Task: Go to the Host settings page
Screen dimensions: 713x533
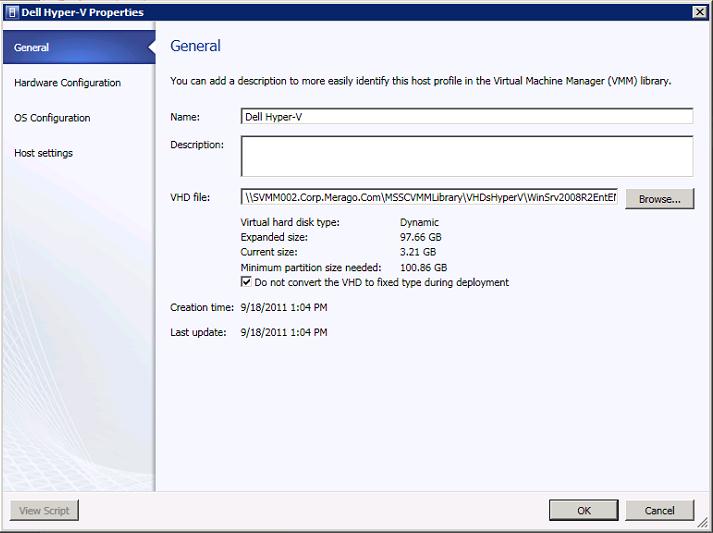Action: [43, 153]
